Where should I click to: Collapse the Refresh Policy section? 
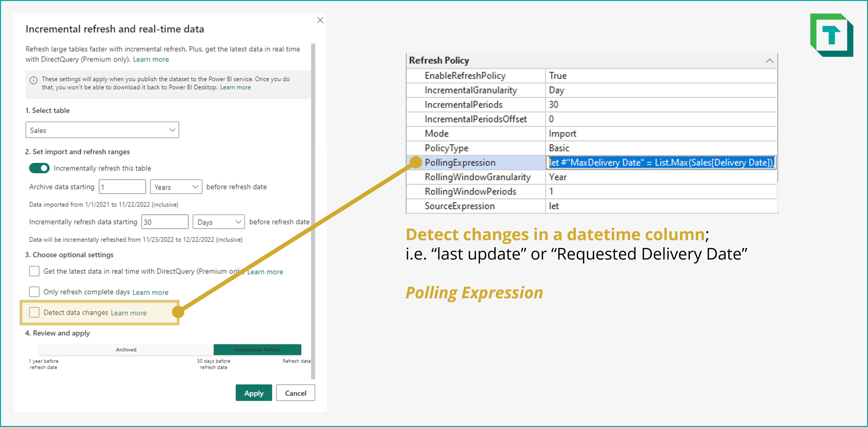769,60
